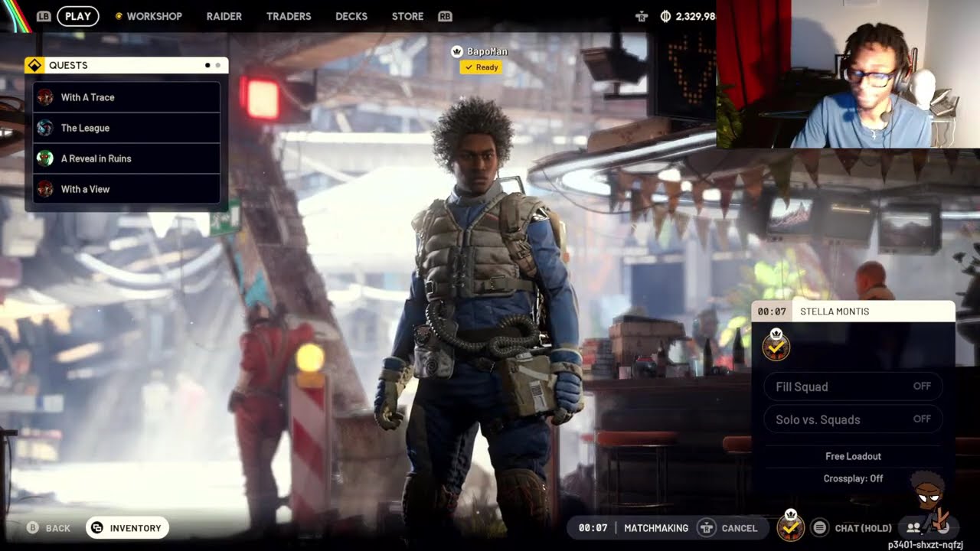The image size is (980, 551).
Task: Click the webcam overlay
Action: point(848,73)
